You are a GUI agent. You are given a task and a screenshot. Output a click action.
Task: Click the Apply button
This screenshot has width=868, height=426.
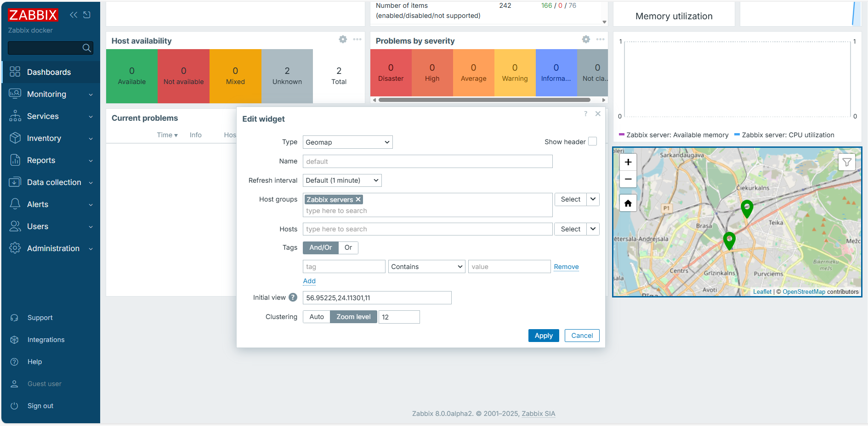click(x=544, y=336)
